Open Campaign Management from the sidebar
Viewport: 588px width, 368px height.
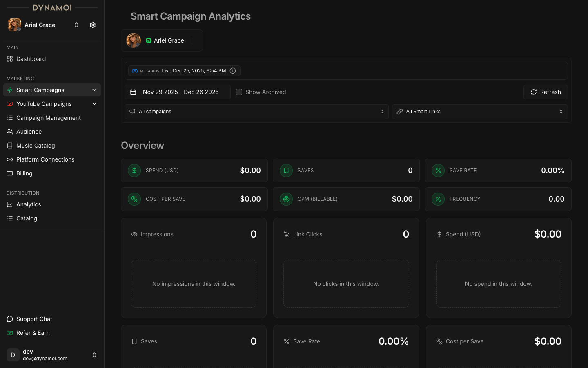(x=48, y=118)
